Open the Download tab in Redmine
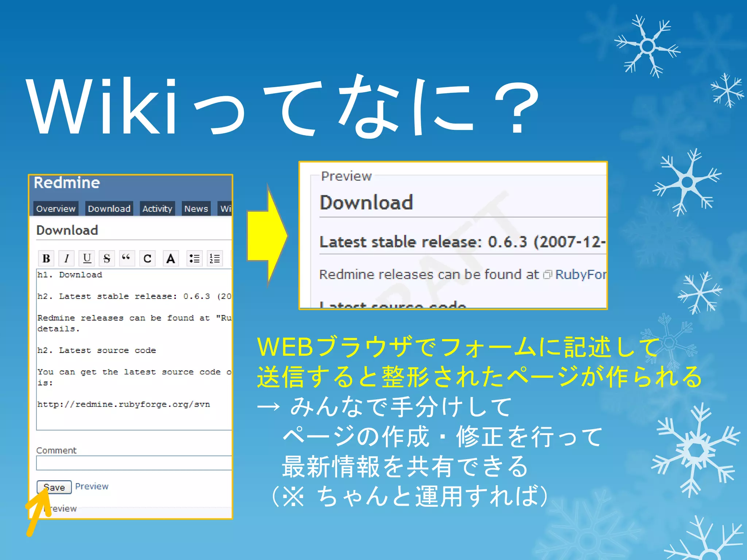The width and height of the screenshot is (747, 560). tap(109, 209)
